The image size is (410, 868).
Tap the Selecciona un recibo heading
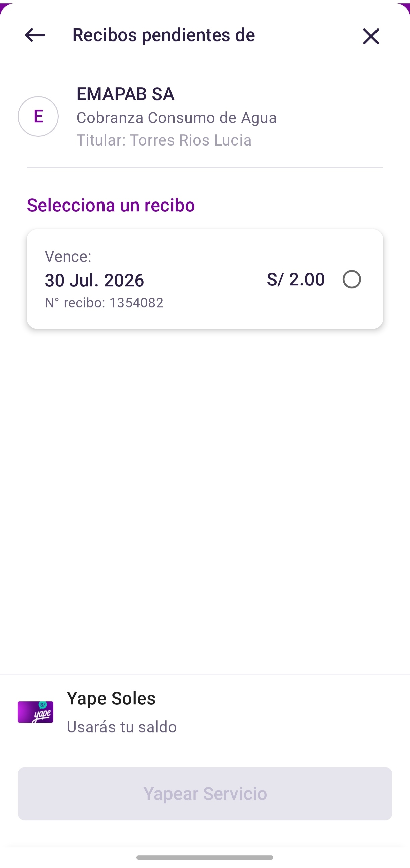(x=111, y=205)
